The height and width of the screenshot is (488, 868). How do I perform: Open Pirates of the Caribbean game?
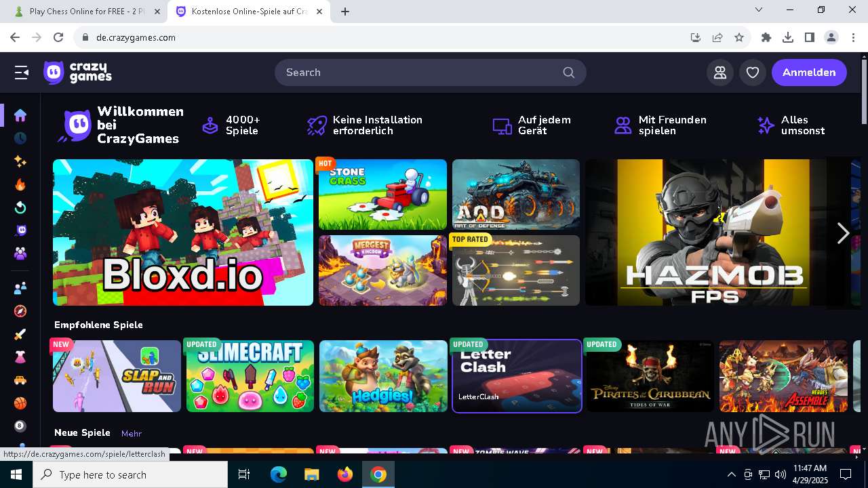click(x=650, y=376)
